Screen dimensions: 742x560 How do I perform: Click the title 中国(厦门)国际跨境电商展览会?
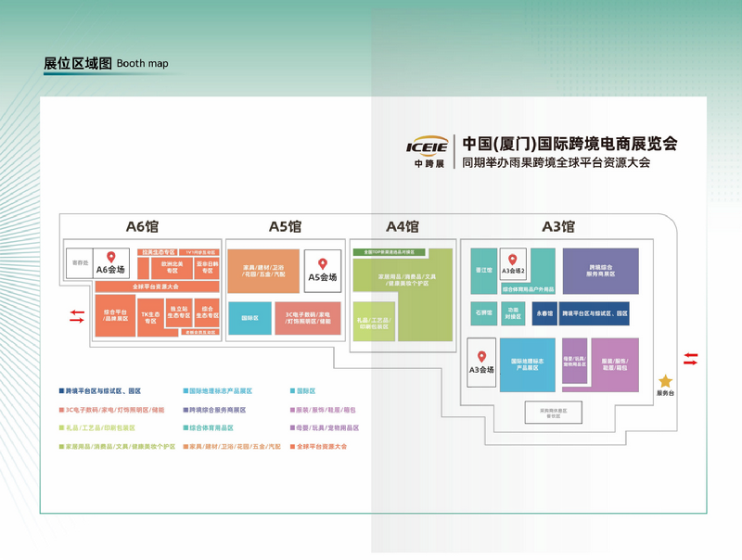(569, 144)
